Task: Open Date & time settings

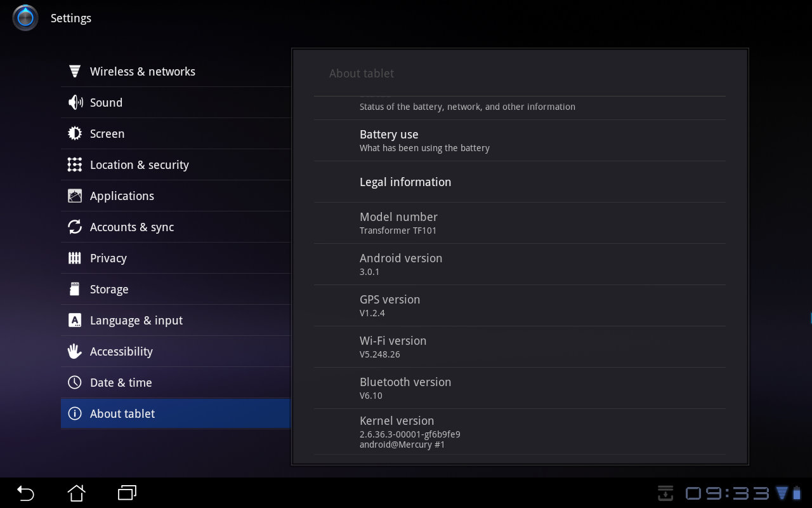Action: click(x=176, y=382)
